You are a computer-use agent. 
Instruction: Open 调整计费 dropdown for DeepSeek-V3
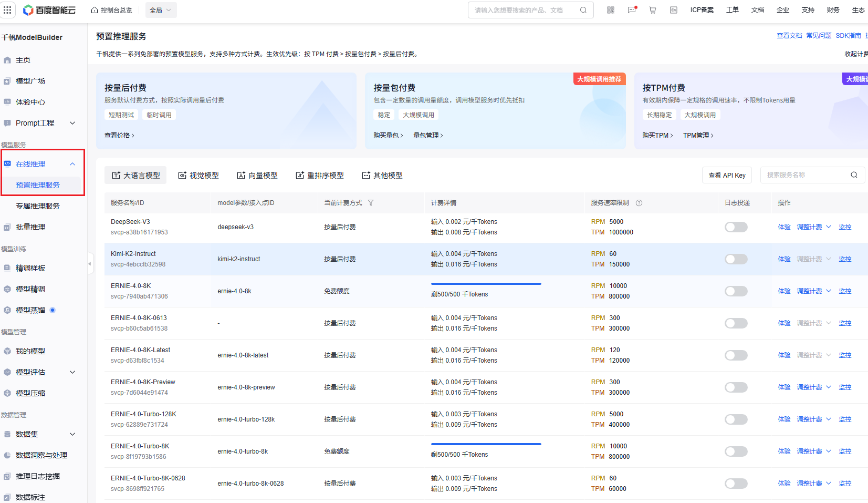coord(814,227)
